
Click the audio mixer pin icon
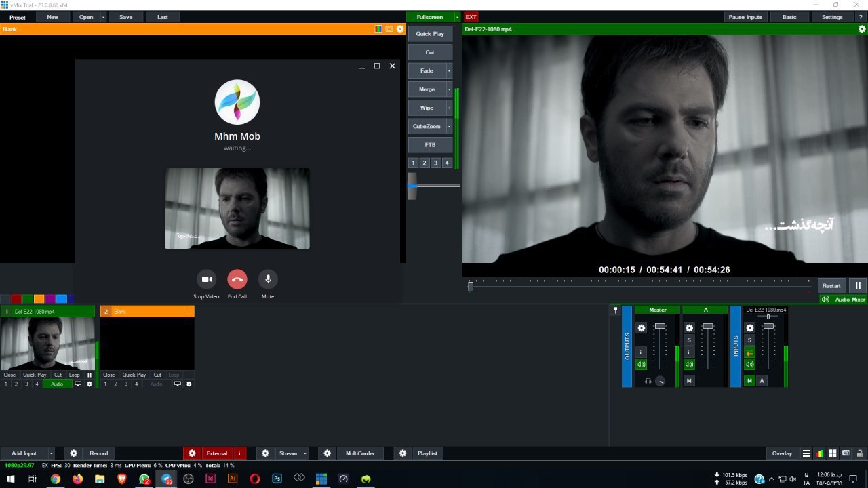pos(616,310)
